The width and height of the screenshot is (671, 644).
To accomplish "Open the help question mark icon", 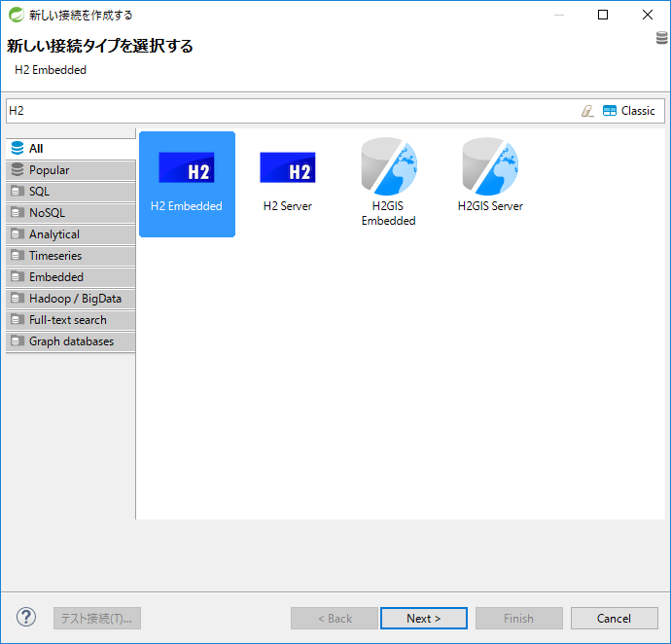I will pyautogui.click(x=26, y=618).
